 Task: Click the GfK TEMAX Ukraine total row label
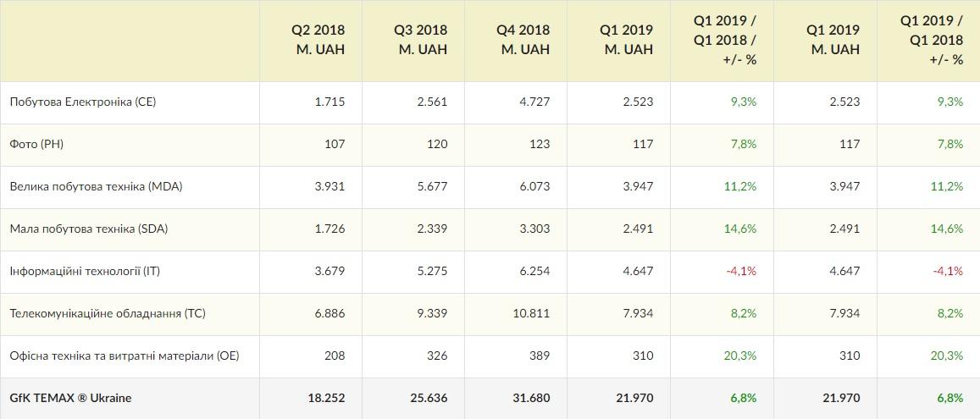70,398
